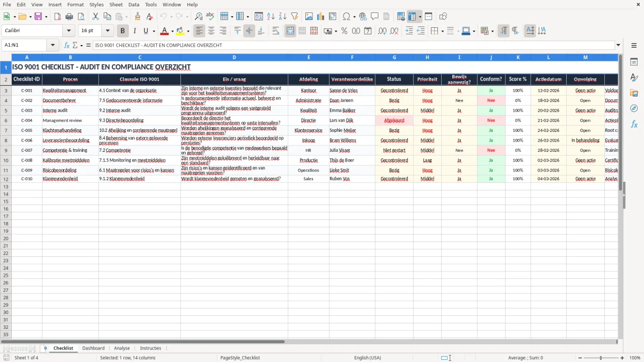Image resolution: width=644 pixels, height=362 pixels.
Task: Click zoom out minus button
Action: 580,358
